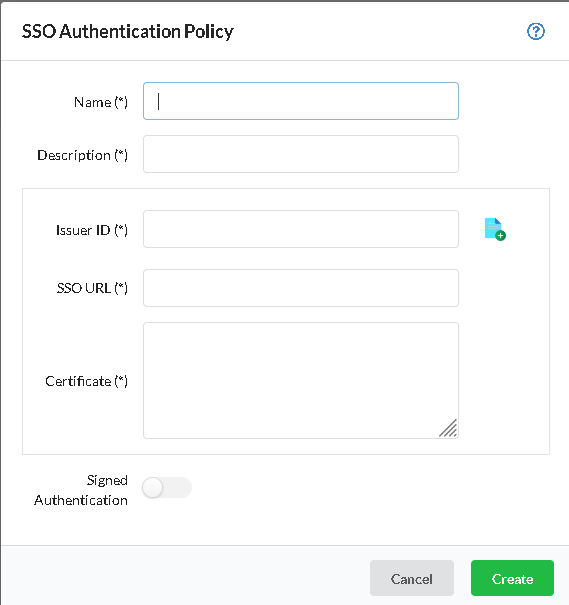Click the SSO Authentication Policy heading
This screenshot has height=605, width=569.
(128, 32)
